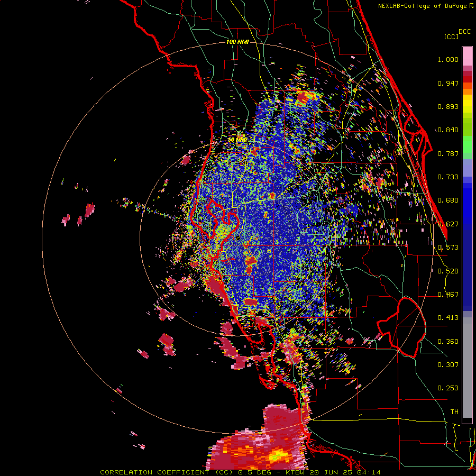Click the Correlation Coefficient KTBW caption text
Viewport: 476px width, 476px height.
[240, 472]
